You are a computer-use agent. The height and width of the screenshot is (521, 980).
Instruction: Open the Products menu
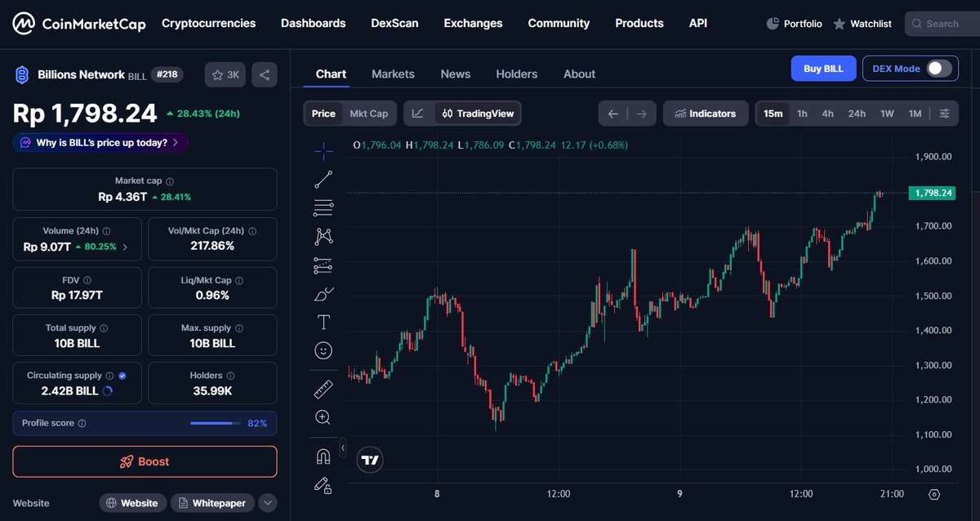coord(639,24)
